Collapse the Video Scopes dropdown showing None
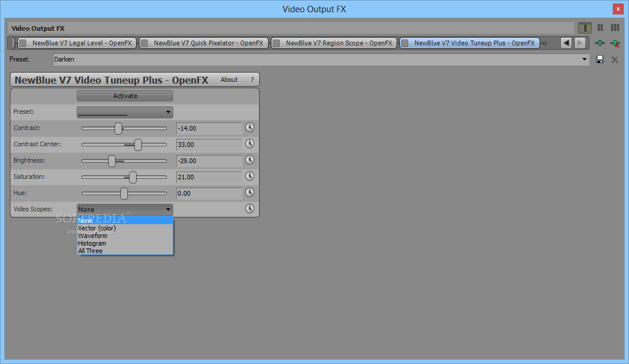This screenshot has height=364, width=629. tap(125, 210)
